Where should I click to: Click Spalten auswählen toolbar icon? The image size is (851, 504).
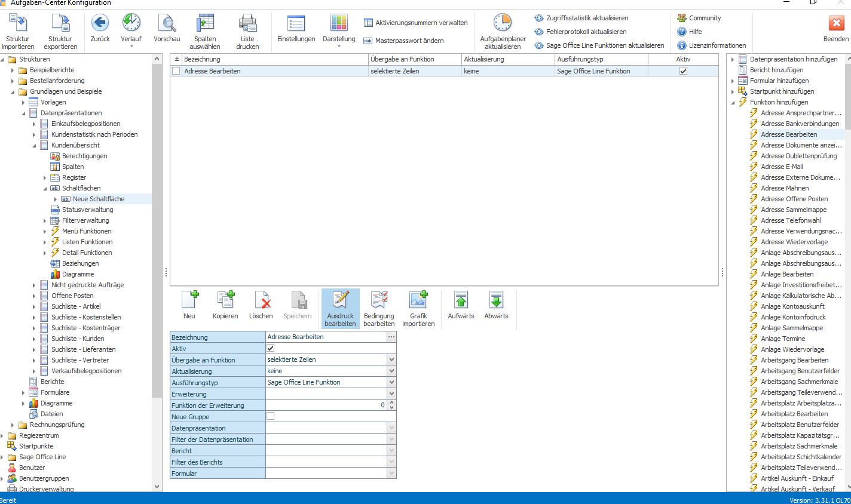pyautogui.click(x=205, y=23)
